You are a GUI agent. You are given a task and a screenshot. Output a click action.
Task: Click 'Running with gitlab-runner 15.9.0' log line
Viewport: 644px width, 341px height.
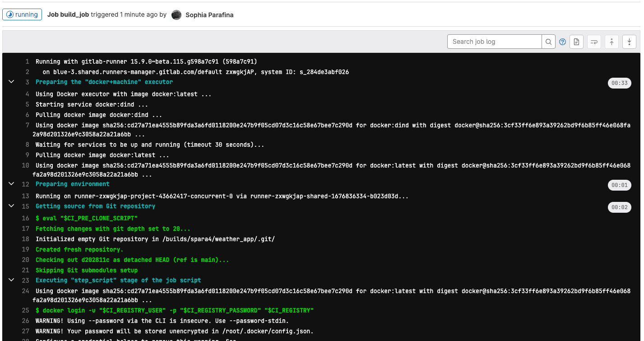coord(146,62)
